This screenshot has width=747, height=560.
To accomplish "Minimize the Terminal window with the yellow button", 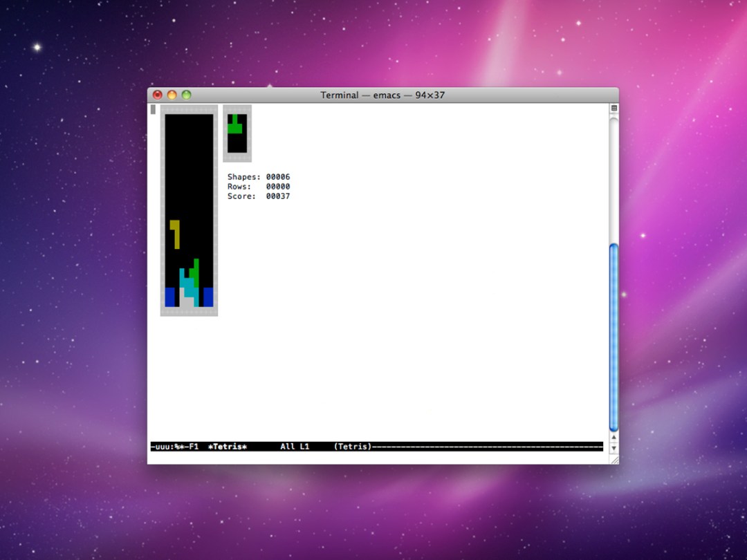I will coord(172,95).
